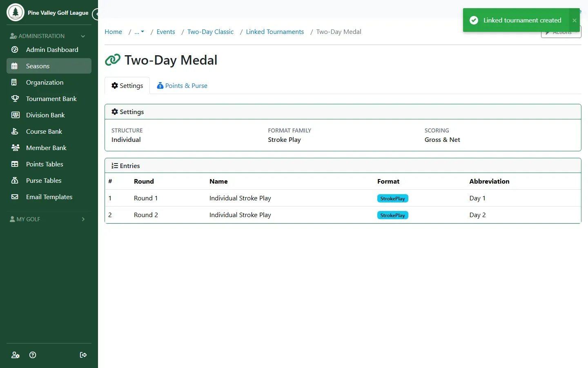Click the Two-Day Medal page title

[x=171, y=60]
